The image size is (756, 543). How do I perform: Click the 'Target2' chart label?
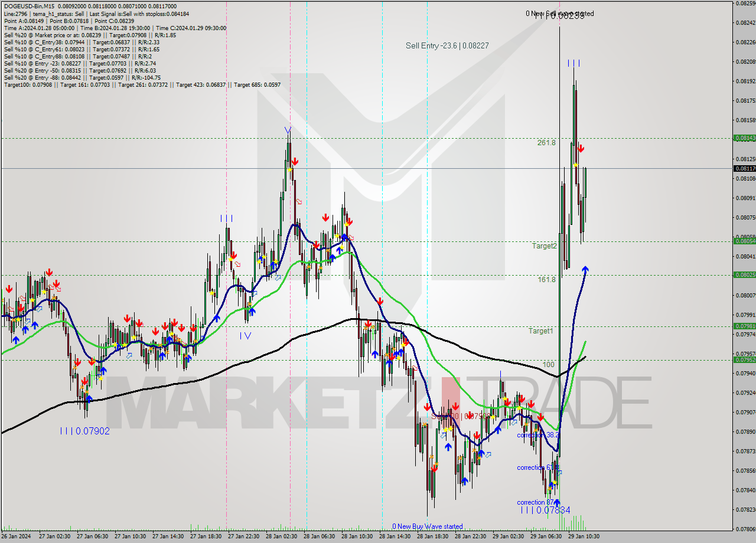[544, 246]
